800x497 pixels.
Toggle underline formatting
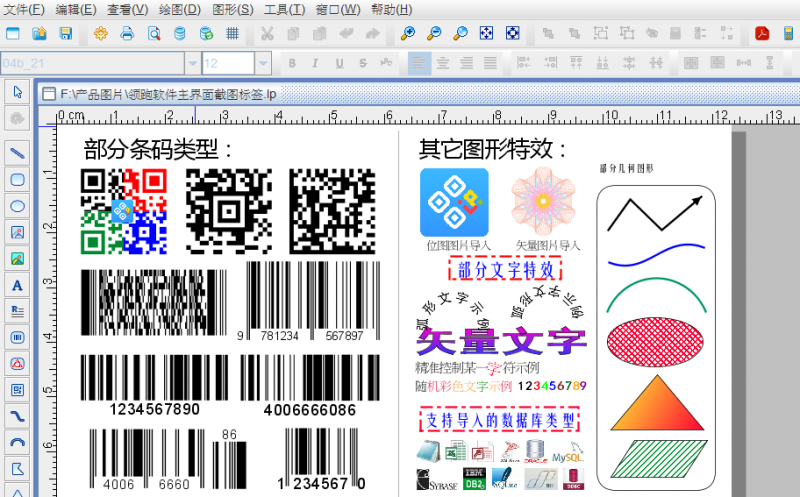pyautogui.click(x=339, y=63)
